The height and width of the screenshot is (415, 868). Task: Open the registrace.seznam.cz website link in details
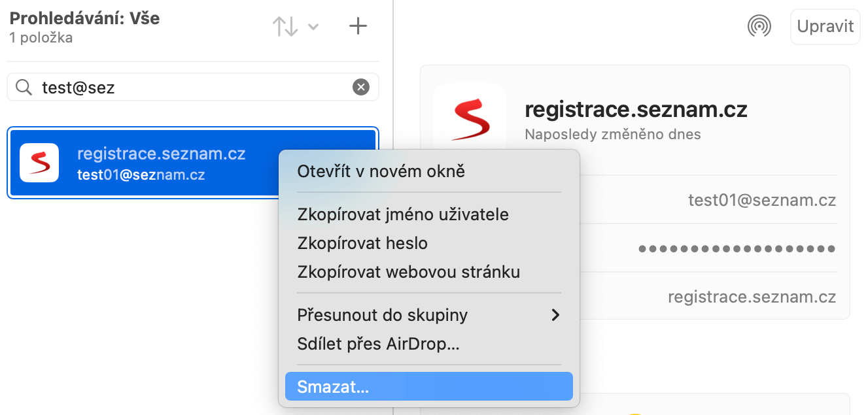click(x=752, y=297)
